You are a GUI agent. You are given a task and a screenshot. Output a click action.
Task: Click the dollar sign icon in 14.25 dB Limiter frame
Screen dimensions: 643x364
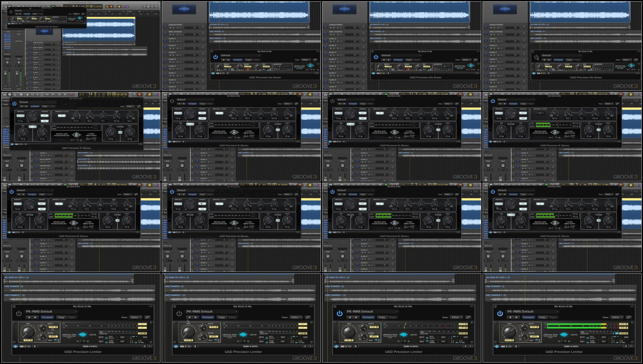626,346
